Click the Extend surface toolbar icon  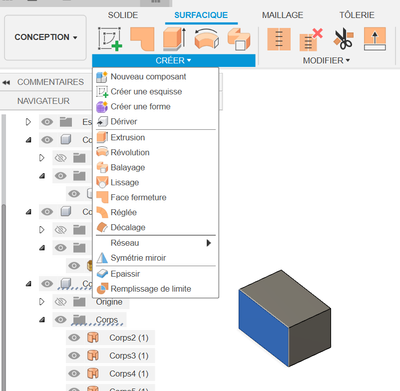pos(375,39)
